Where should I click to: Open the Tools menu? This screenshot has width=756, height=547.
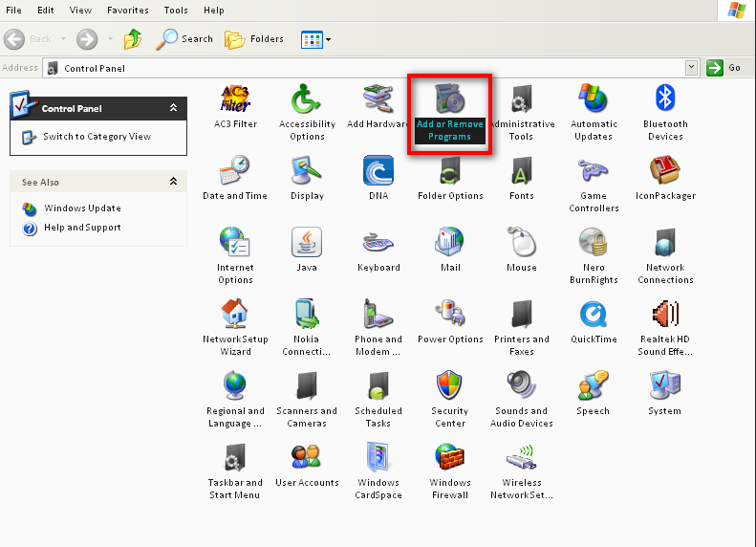(176, 11)
